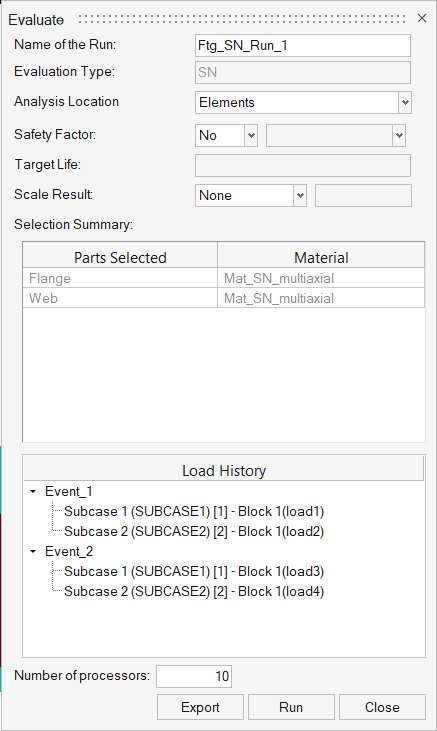
Task: Select Subcase 2 Block 1(load4) item
Action: [194, 592]
